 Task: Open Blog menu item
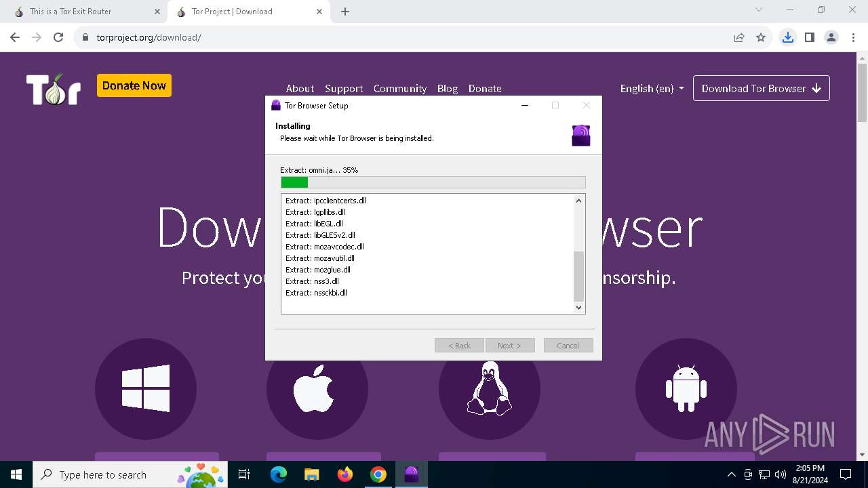(x=448, y=88)
